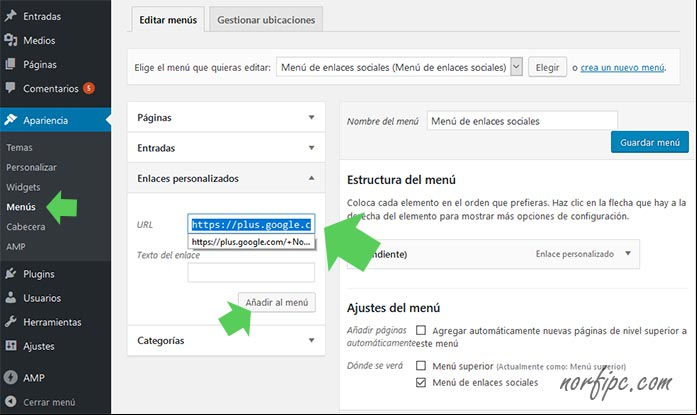
Task: Uncheck Menú de enlaces sociales location
Action: pos(421,382)
